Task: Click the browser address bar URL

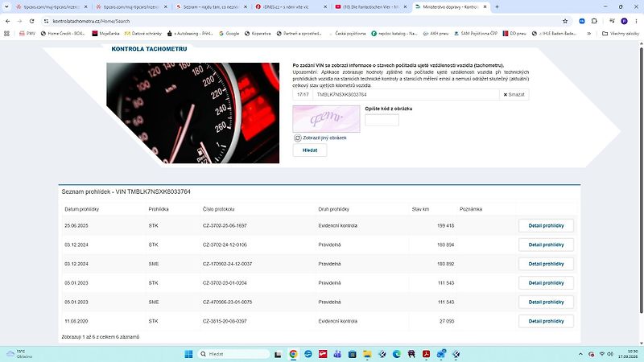Action: pos(91,21)
